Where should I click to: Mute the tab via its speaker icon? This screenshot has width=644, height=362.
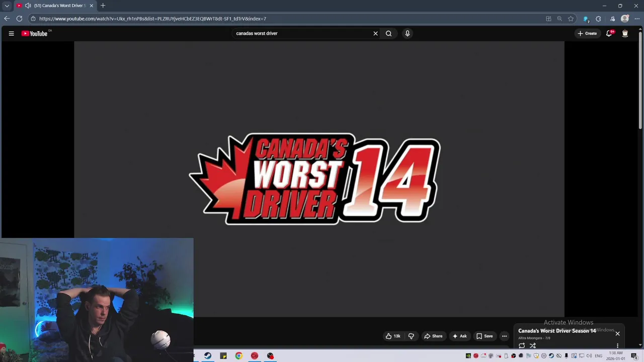28,6
